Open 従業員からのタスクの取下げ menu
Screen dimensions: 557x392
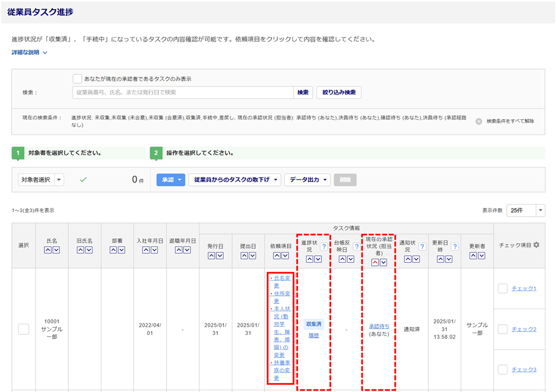(x=234, y=180)
